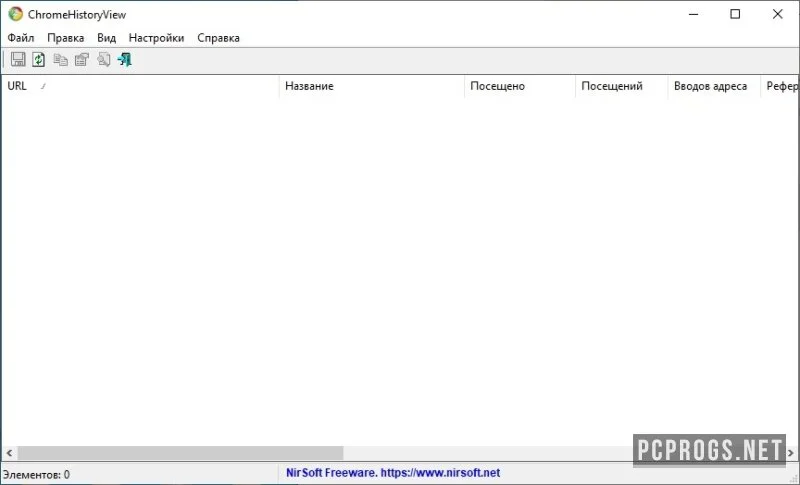Open the Справка menu
The image size is (800, 485).
coord(218,38)
